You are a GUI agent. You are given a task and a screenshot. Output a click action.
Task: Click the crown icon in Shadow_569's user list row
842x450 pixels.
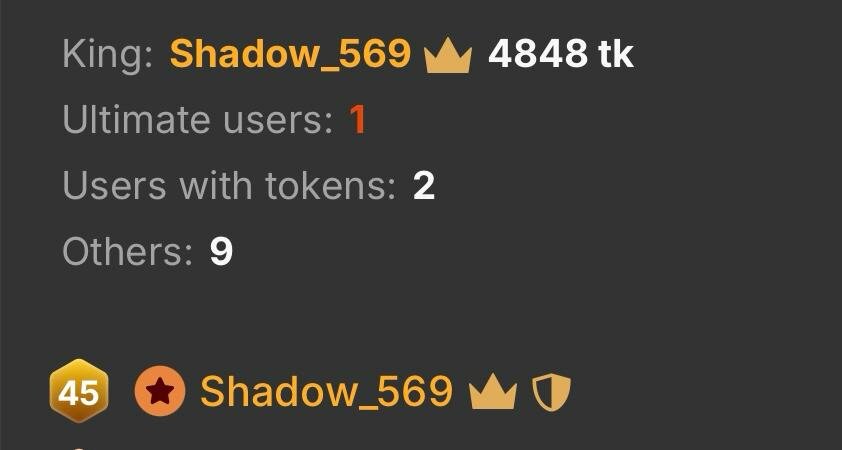click(x=492, y=393)
